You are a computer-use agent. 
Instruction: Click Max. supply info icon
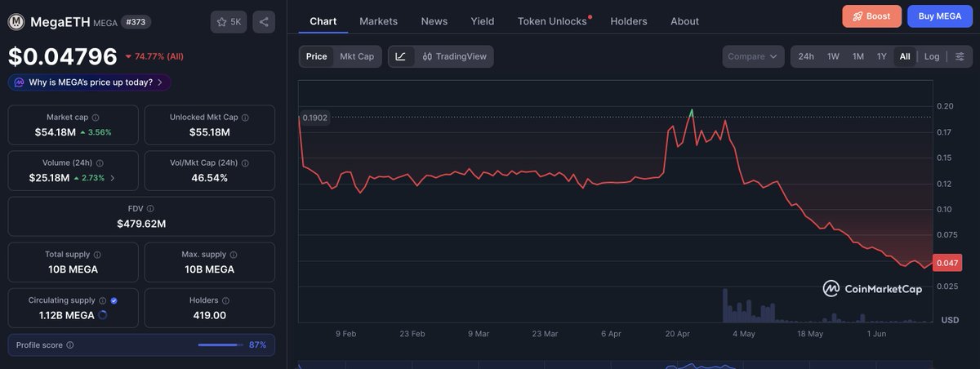(233, 255)
